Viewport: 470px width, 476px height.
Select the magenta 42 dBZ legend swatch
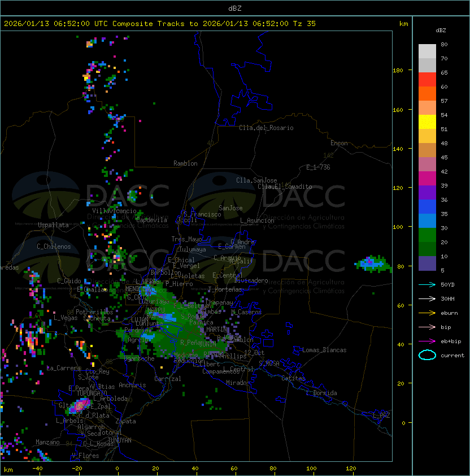pos(427,178)
